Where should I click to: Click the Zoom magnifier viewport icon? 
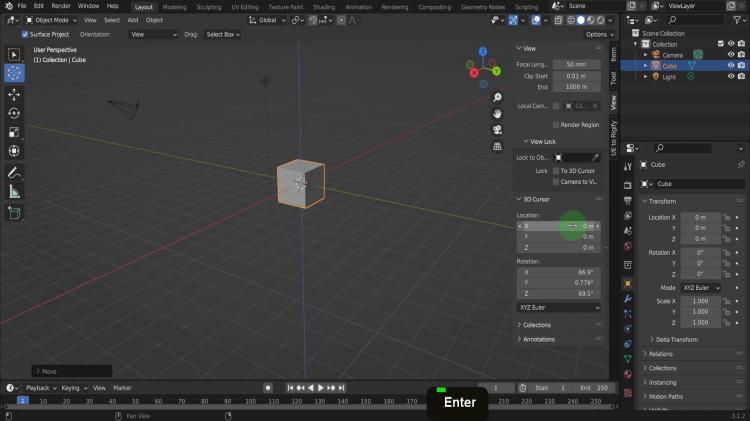[497, 97]
